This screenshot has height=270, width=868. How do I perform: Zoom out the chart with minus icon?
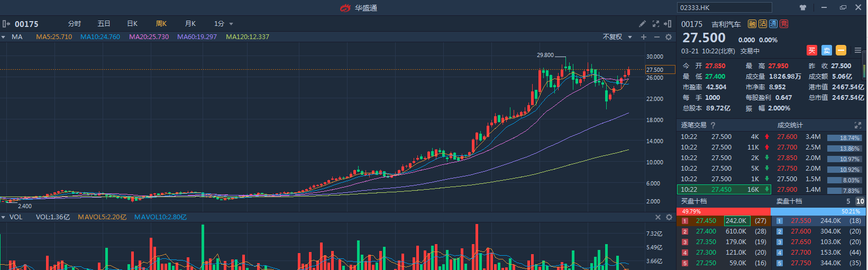coord(656,37)
